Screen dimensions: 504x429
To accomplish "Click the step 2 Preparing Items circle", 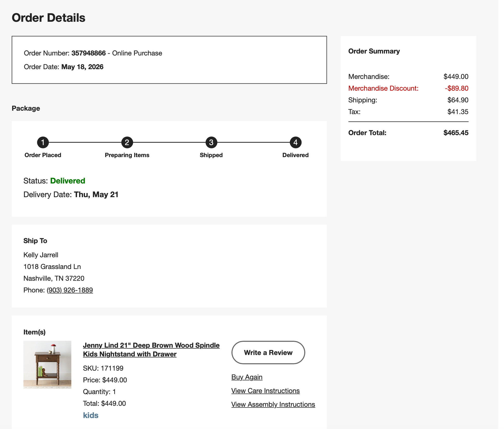I will 127,142.
